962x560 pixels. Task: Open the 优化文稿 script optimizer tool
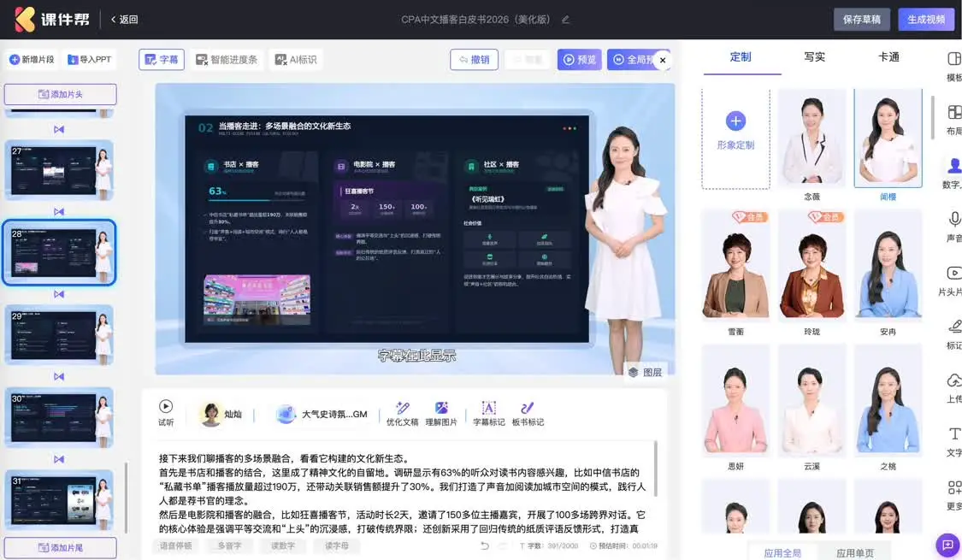click(x=402, y=409)
